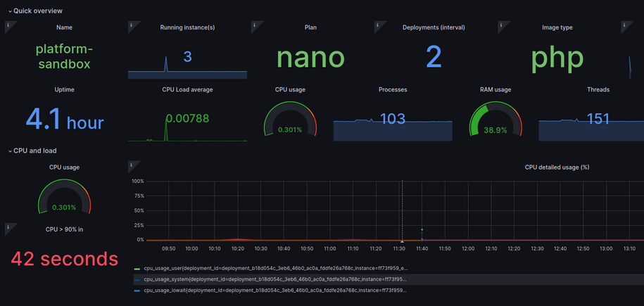This screenshot has width=644, height=306.
Task: Open the CPU detailed usage (%) panel title menu
Action: [x=557, y=167]
